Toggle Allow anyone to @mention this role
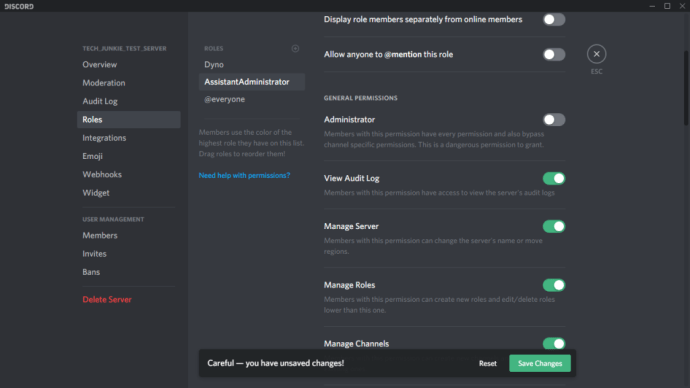 click(554, 55)
